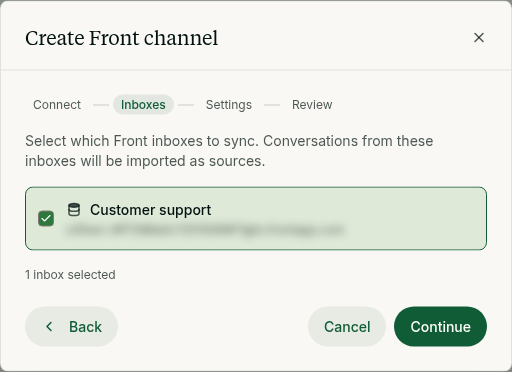The width and height of the screenshot is (512, 372).
Task: Cancel the channel creation
Action: 347,327
